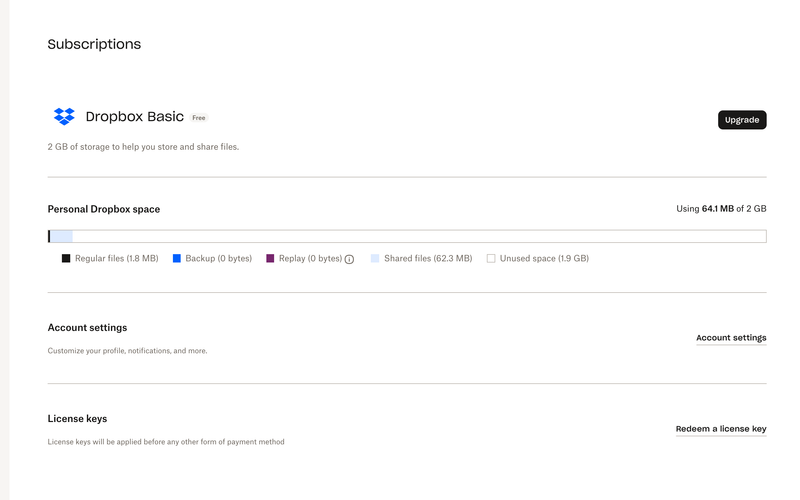This screenshot has height=500, width=800.
Task: Click the white Unused space legend square
Action: click(x=491, y=258)
